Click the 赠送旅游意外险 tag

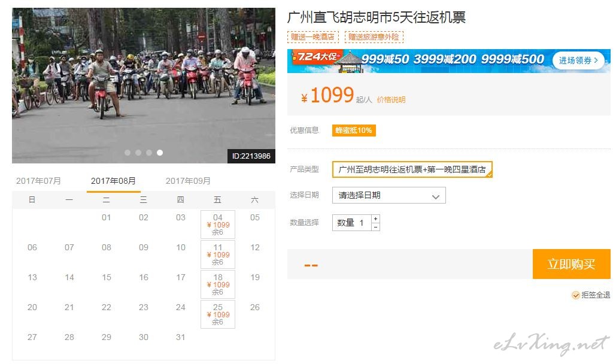(x=374, y=37)
